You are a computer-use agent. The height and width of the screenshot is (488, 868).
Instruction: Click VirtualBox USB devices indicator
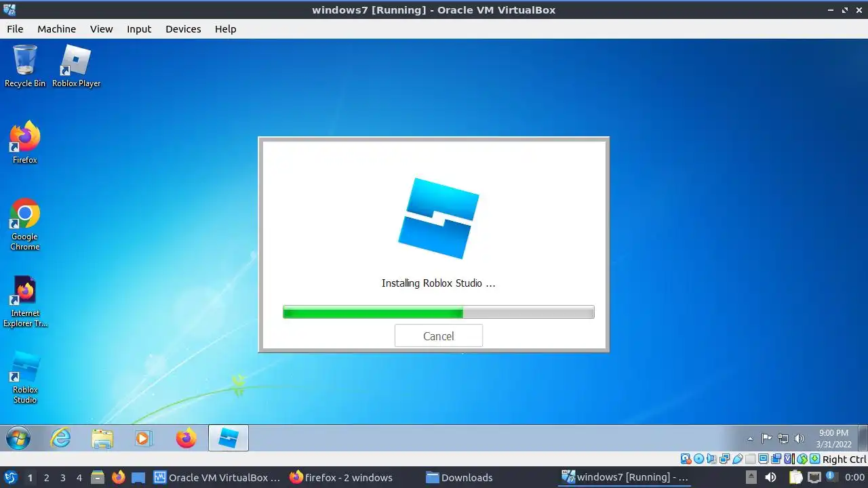click(737, 459)
